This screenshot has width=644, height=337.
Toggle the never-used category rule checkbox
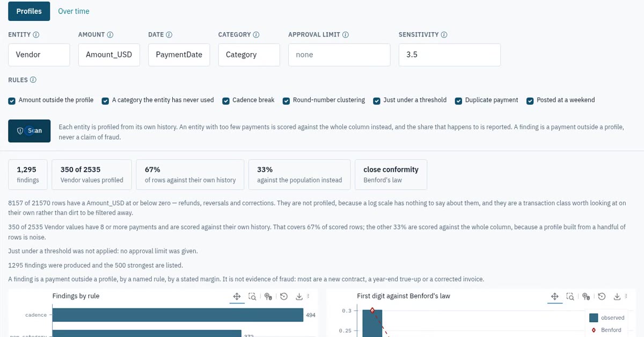tap(105, 100)
